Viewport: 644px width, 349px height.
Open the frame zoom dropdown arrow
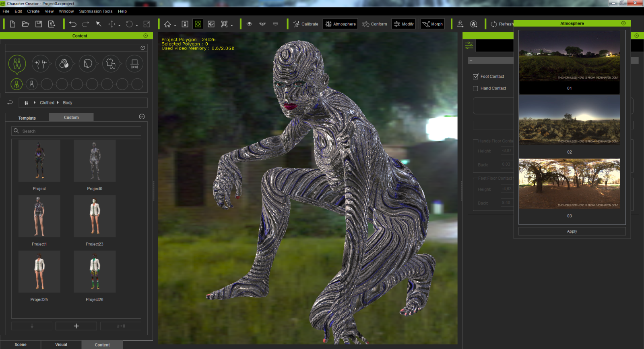pyautogui.click(x=232, y=25)
